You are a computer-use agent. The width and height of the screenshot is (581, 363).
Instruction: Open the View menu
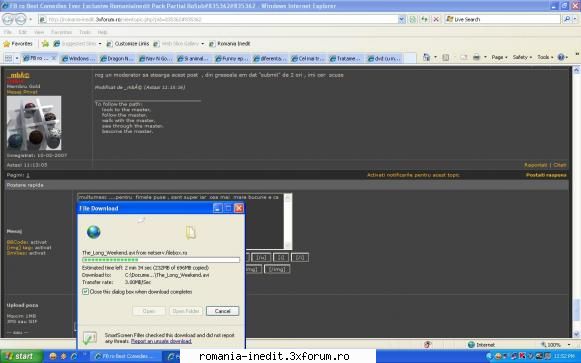(39, 32)
